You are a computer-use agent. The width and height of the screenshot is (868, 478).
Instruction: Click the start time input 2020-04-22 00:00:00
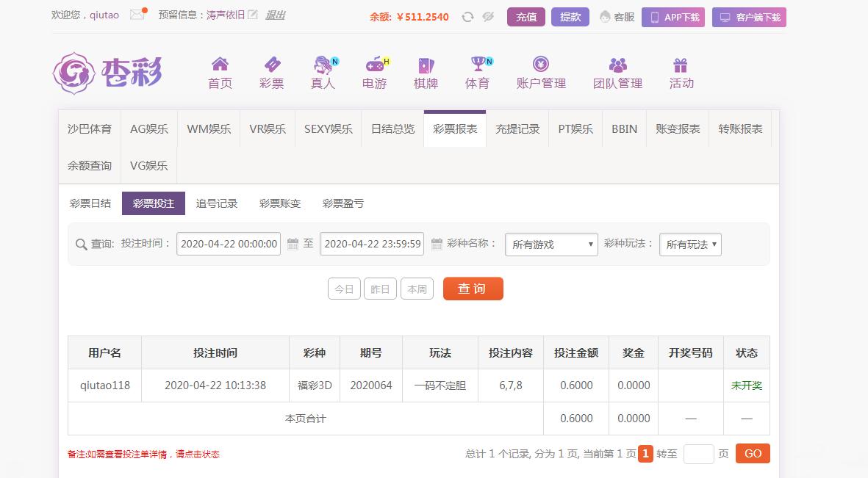pos(229,244)
